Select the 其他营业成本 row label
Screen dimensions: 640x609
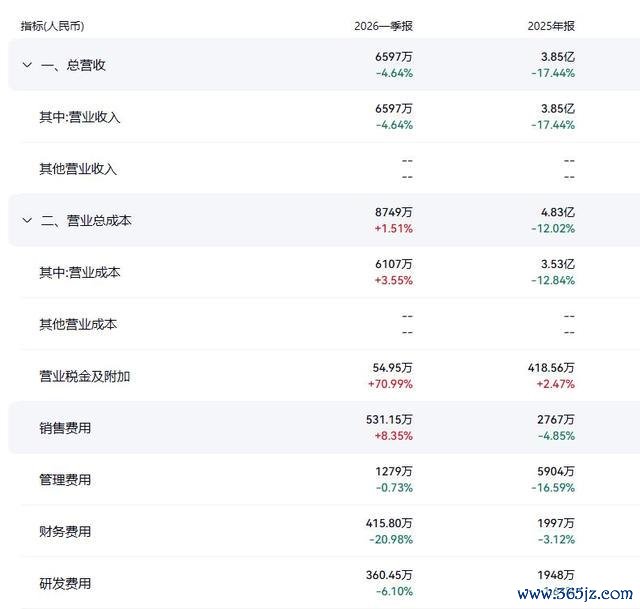pos(78,324)
